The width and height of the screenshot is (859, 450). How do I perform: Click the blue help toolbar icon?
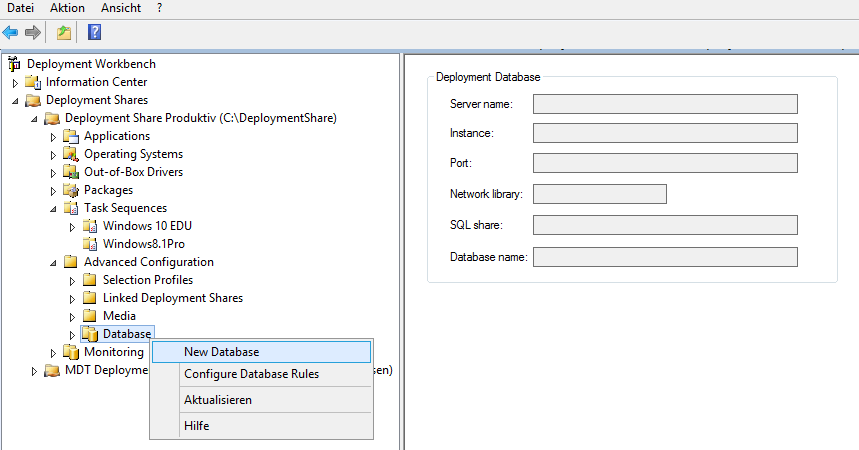[x=94, y=32]
